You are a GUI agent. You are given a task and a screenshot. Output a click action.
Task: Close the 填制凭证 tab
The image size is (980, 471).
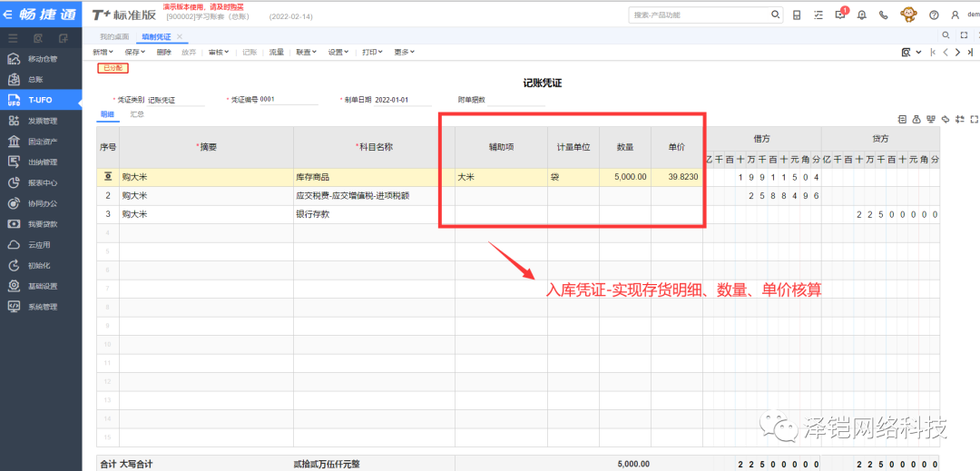point(180,36)
